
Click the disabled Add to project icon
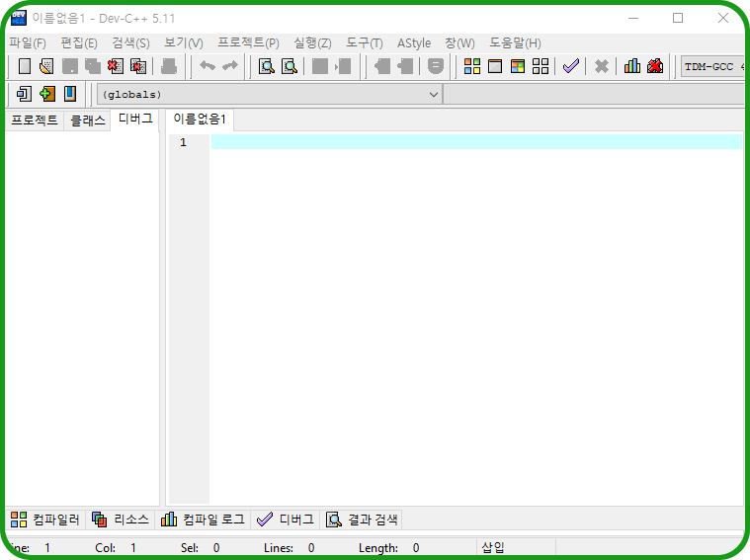[382, 66]
